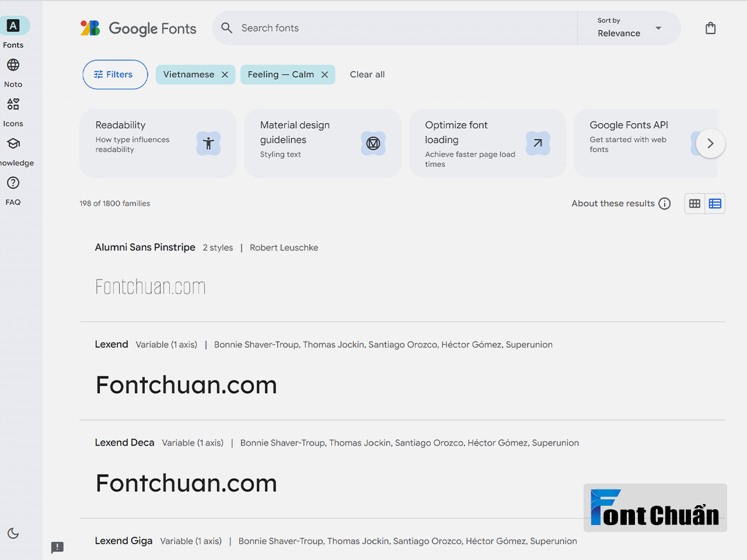The width and height of the screenshot is (747, 560).
Task: Remove the Vietnamese filter chip
Action: point(225,75)
